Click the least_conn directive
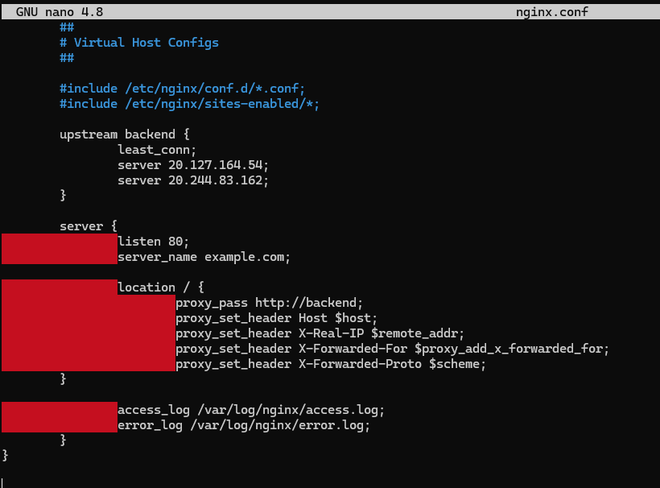The height and width of the screenshot is (488, 660). click(x=153, y=149)
